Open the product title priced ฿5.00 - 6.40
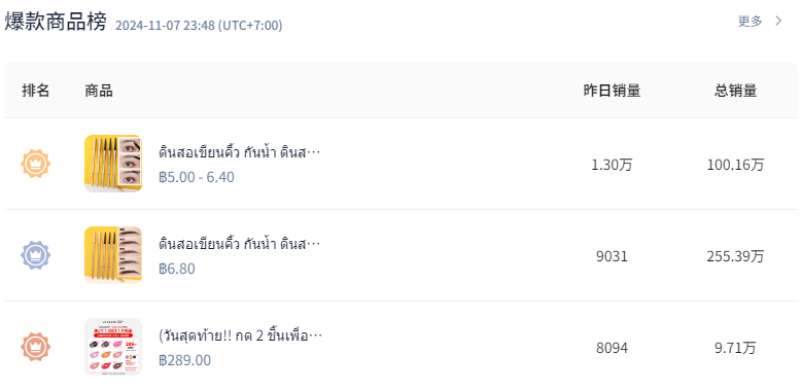Viewport: 800px width, 389px height. pos(240,152)
